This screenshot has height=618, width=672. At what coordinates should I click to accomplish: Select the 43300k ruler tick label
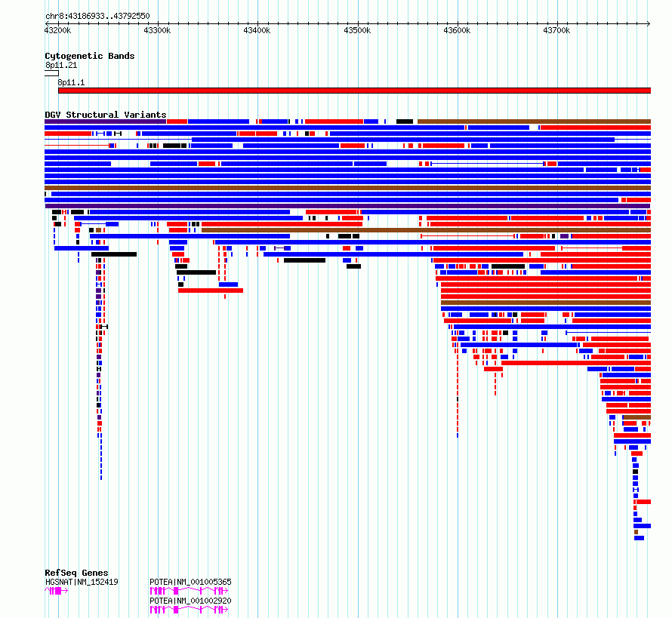157,30
